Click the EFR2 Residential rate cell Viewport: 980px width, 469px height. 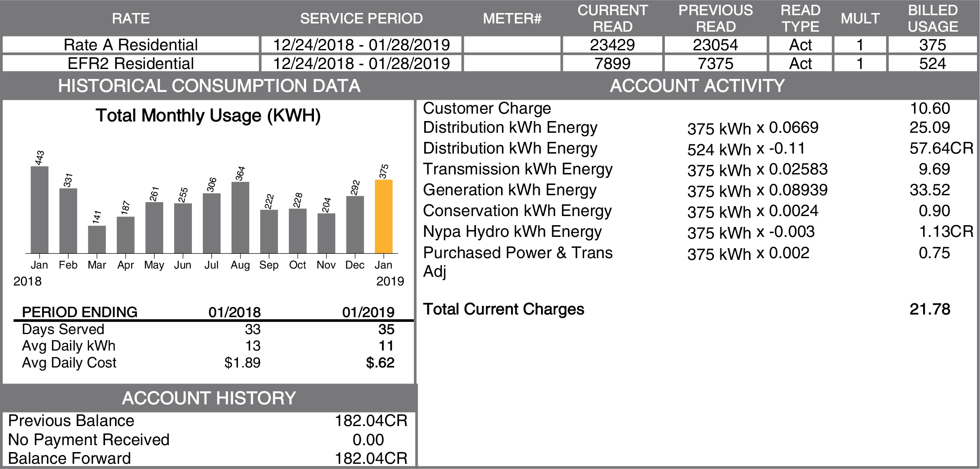[131, 63]
